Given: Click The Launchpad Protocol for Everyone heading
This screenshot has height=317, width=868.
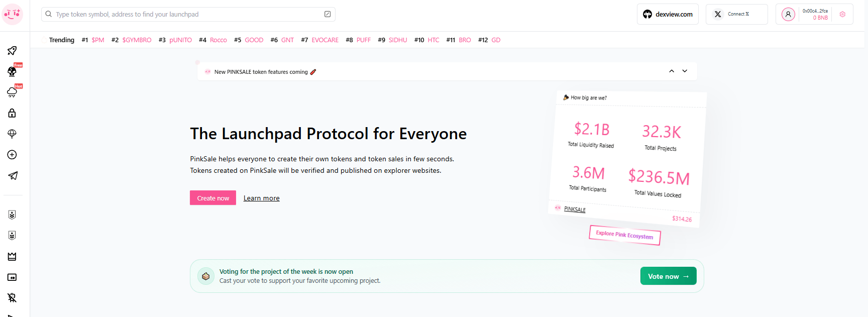Looking at the screenshot, I should click(x=329, y=134).
